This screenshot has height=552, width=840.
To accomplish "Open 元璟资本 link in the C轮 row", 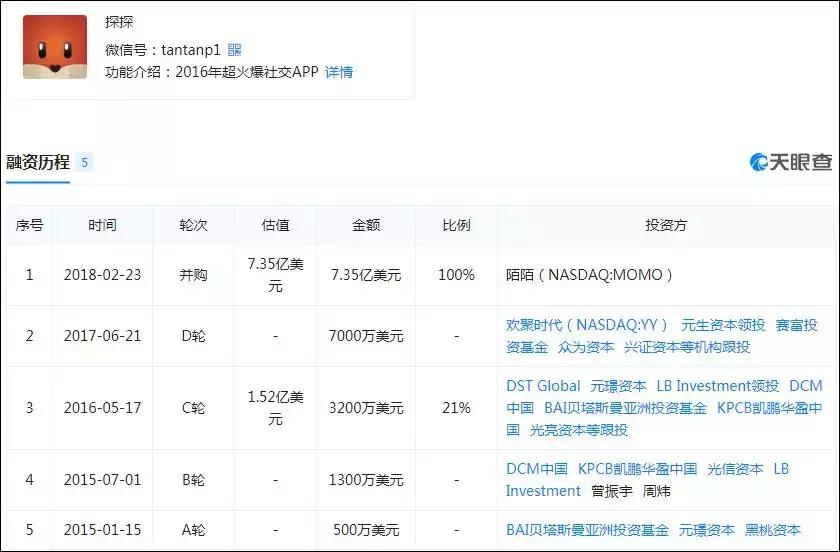I will [618, 386].
